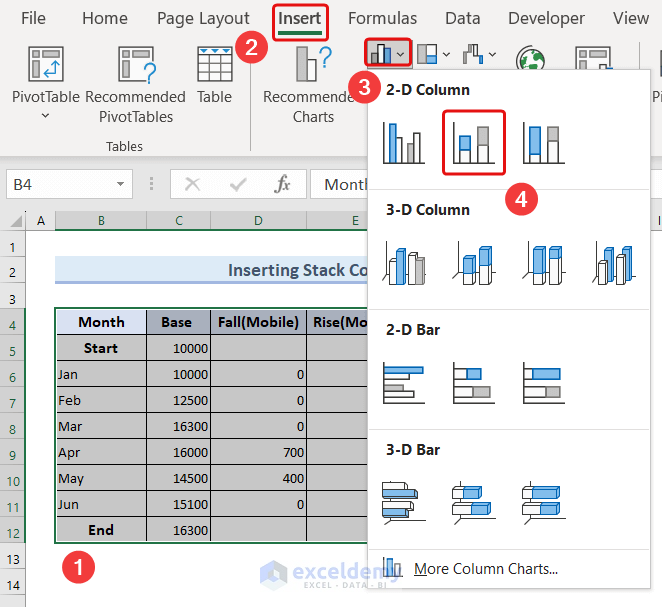
Task: Click the Jan cell
Action: [101, 374]
